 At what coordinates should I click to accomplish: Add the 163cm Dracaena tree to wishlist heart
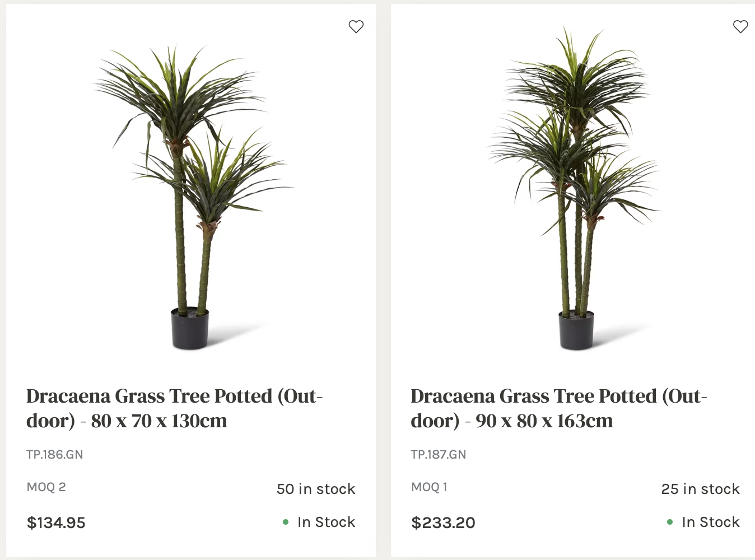[740, 26]
